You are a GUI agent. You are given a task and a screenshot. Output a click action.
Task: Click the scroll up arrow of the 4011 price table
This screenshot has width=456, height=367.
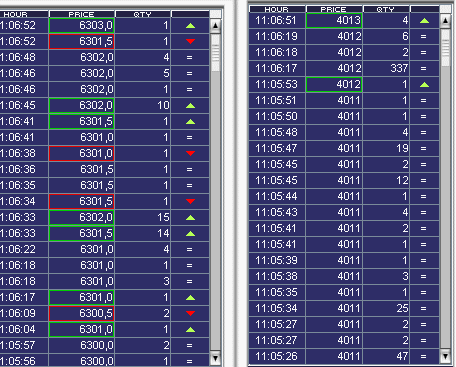click(x=445, y=21)
